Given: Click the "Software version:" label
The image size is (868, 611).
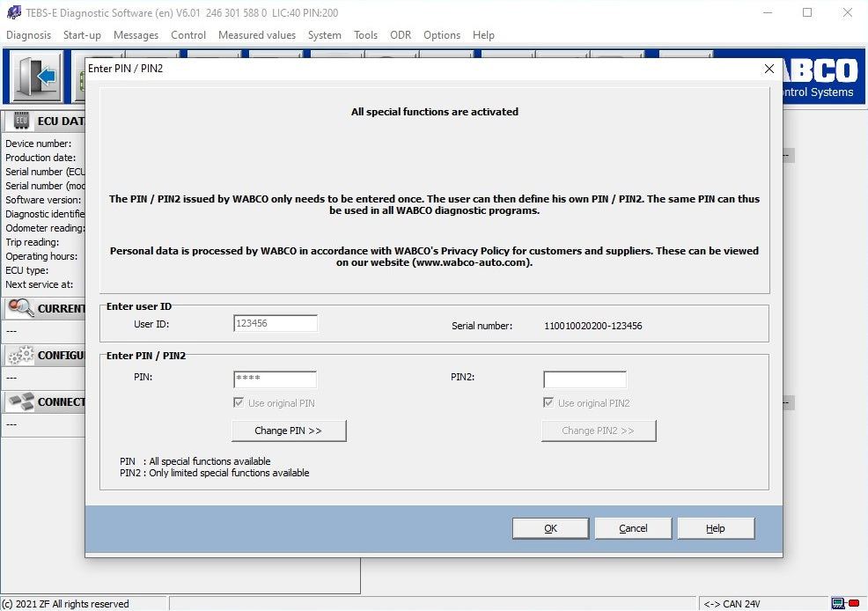Looking at the screenshot, I should pos(43,200).
